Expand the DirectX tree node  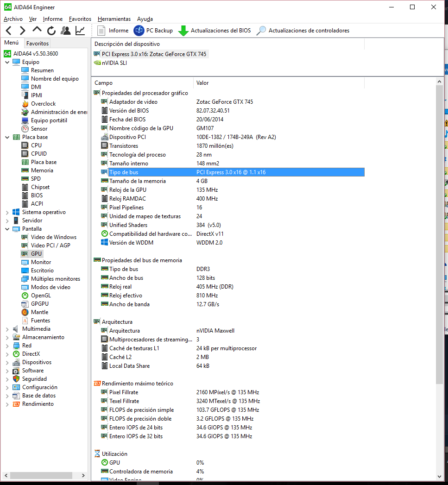(7, 354)
